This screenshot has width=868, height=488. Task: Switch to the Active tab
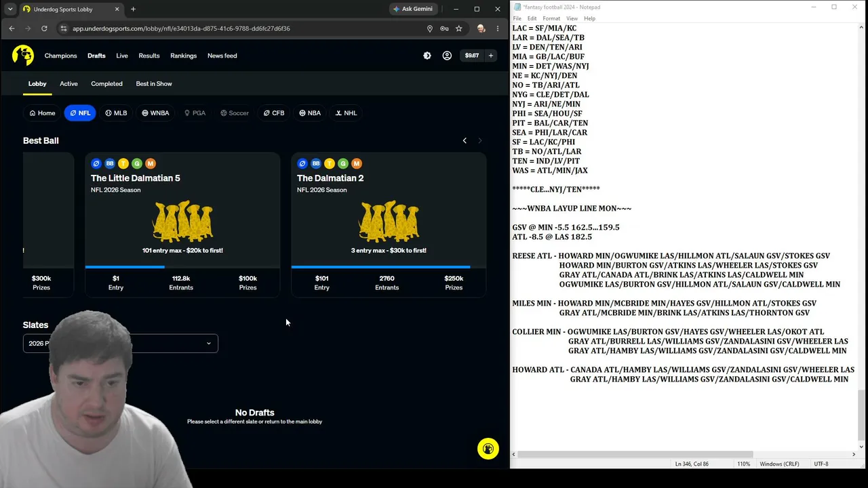[x=68, y=84]
